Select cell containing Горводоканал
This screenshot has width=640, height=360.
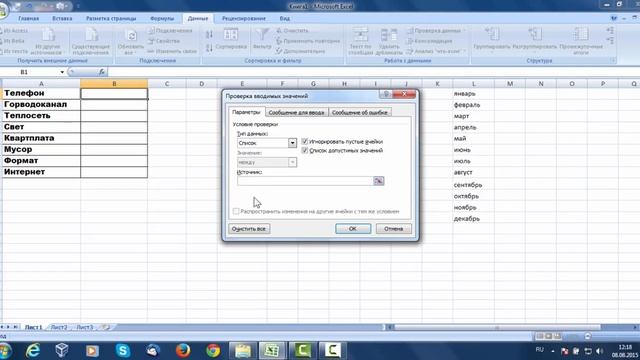[41, 104]
